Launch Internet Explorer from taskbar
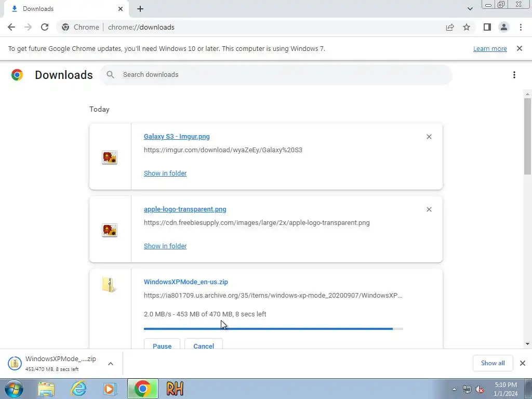This screenshot has height=399, width=532. (x=78, y=389)
